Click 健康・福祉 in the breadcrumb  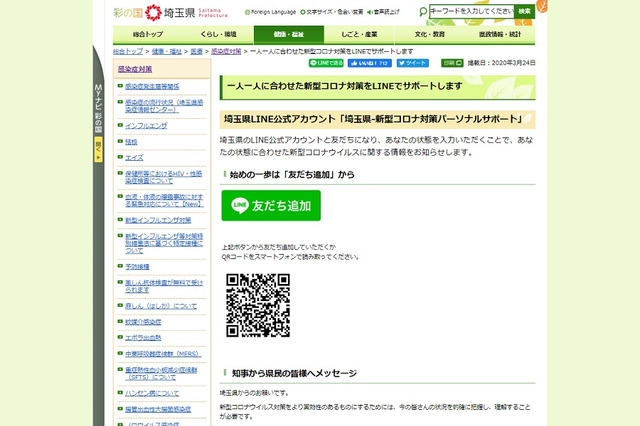pos(167,51)
